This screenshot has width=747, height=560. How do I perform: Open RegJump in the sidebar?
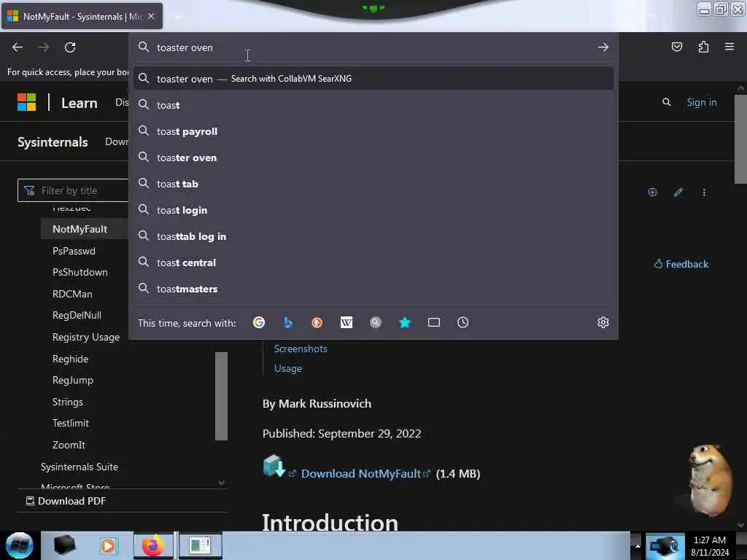tap(73, 381)
